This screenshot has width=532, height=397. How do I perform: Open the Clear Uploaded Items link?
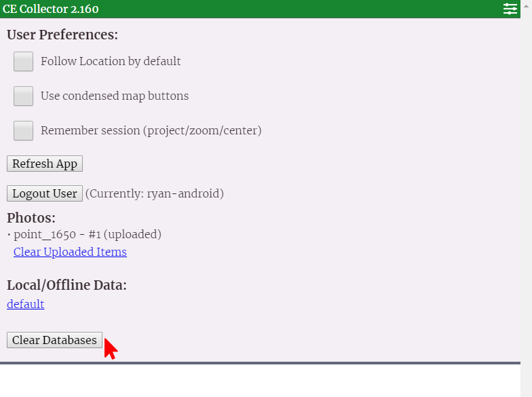point(70,252)
